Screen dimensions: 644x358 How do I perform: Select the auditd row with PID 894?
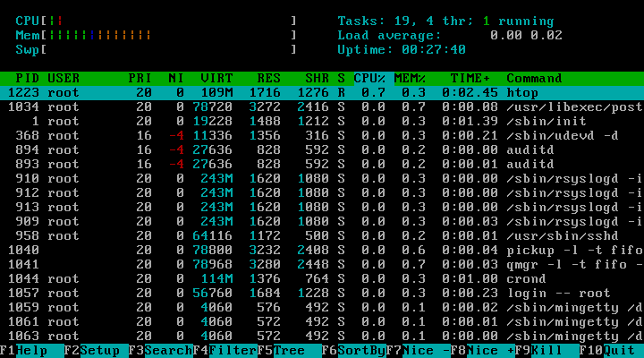[x=322, y=149]
